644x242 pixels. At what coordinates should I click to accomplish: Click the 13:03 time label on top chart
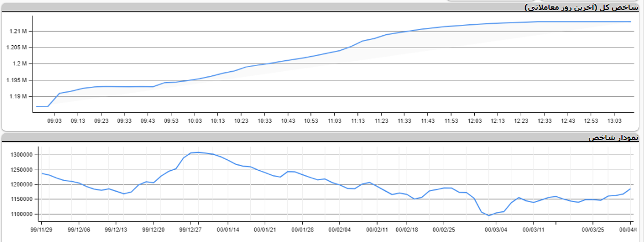click(614, 120)
